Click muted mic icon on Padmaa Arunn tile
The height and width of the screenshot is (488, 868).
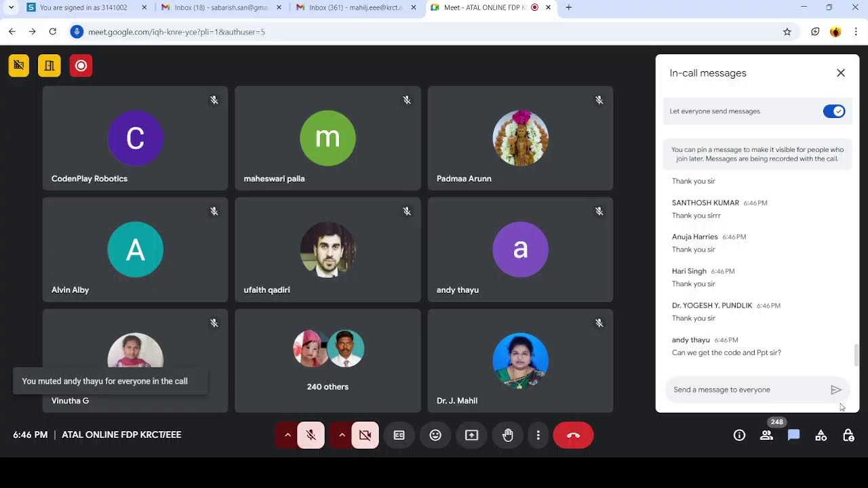(599, 100)
